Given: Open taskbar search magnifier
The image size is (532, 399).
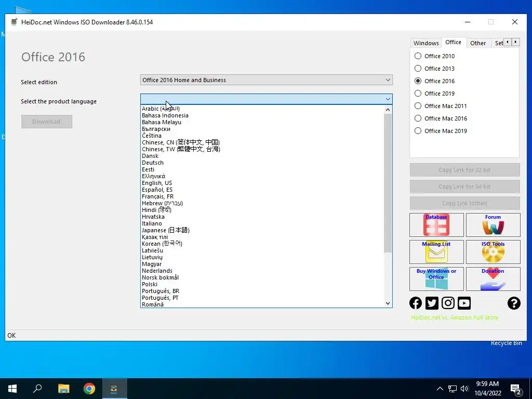Looking at the screenshot, I should (37, 389).
